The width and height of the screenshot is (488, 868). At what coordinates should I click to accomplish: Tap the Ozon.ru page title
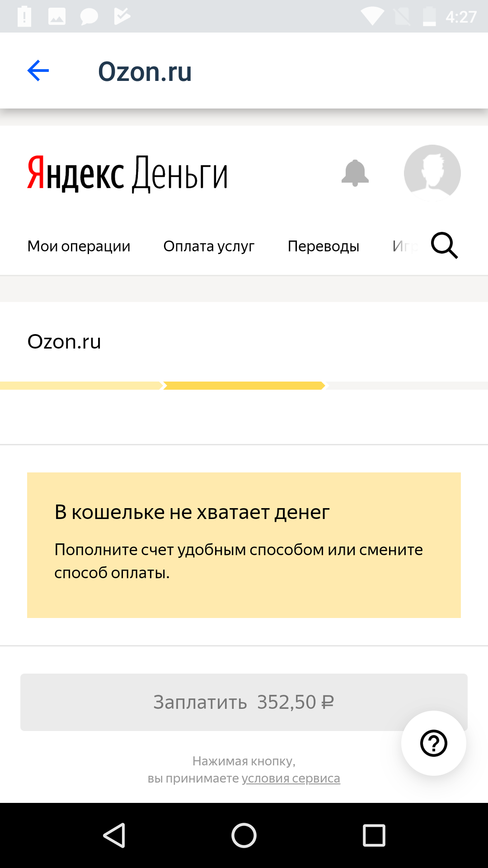click(x=145, y=71)
